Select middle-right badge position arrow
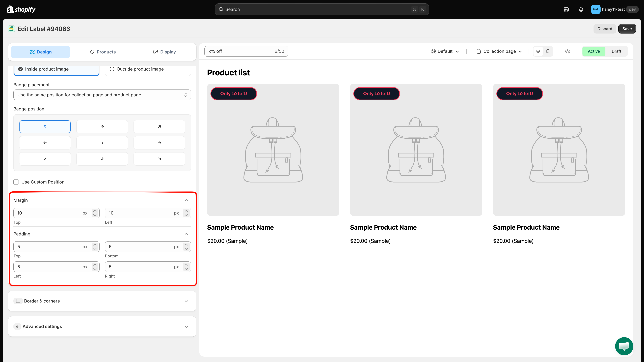644x362 pixels. (159, 143)
